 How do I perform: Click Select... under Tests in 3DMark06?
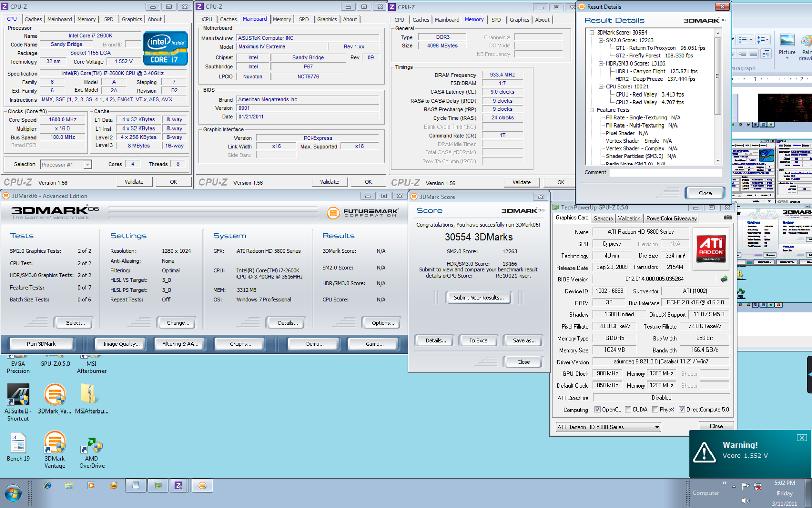(75, 323)
